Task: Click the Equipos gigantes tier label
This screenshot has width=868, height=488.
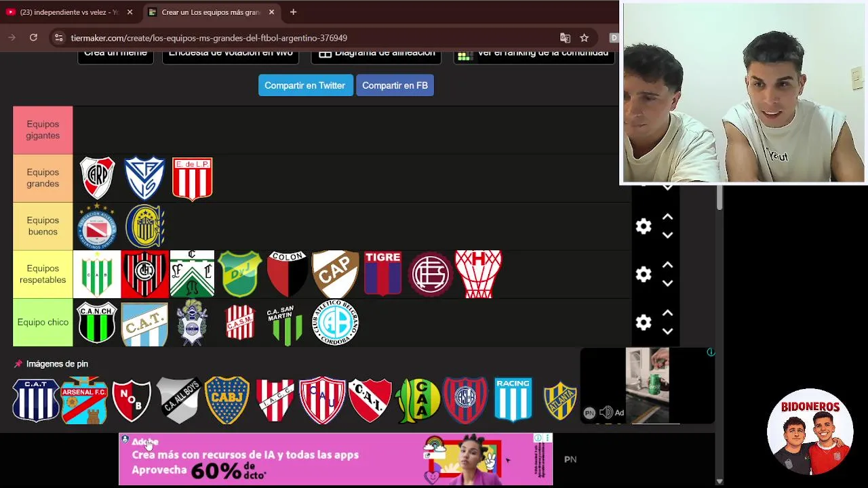Action: click(43, 130)
